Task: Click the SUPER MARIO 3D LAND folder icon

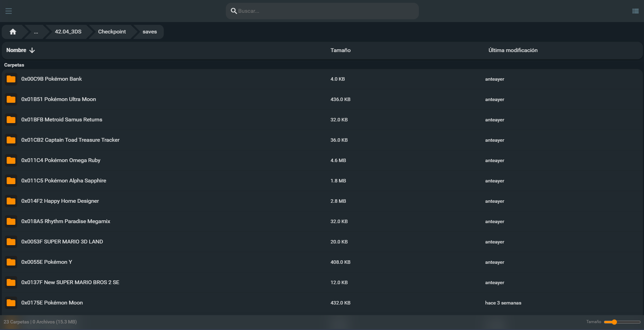Action: (11, 242)
